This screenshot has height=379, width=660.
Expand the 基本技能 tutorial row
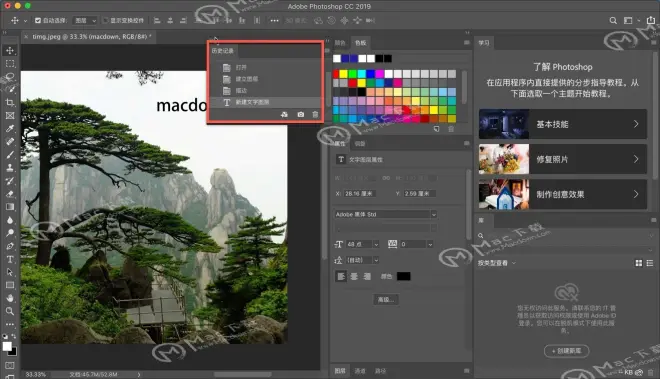563,124
